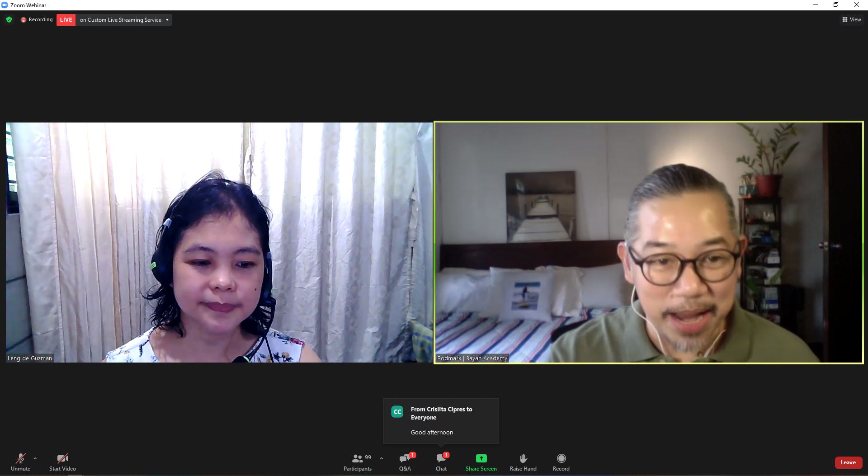Start recording with Record button
Image resolution: width=868 pixels, height=476 pixels.
tap(561, 462)
